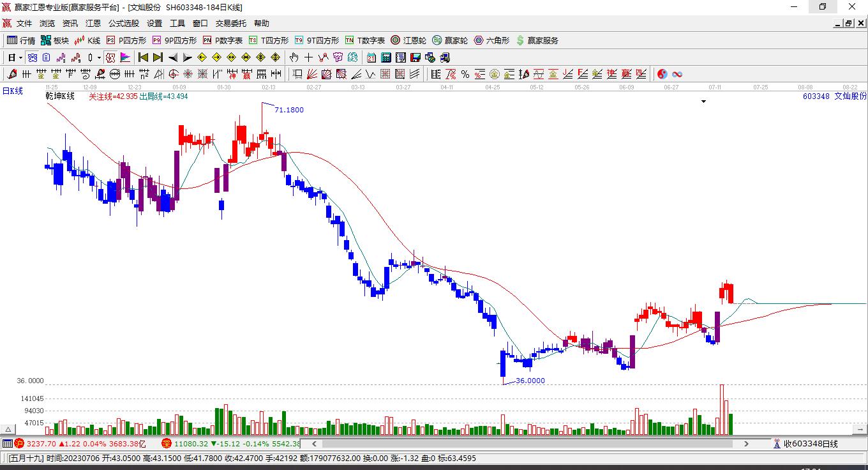Viewport: 868px width, 470px height.
Task: Click the calendar date icon
Action: [x=371, y=57]
